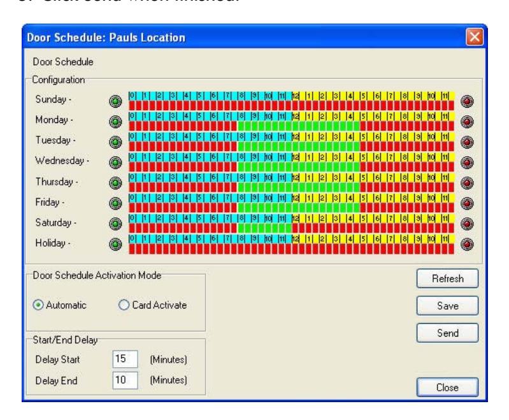Screen dimensions: 509x420
Task: Click the red circle icon for Tuesday
Action: tap(467, 142)
